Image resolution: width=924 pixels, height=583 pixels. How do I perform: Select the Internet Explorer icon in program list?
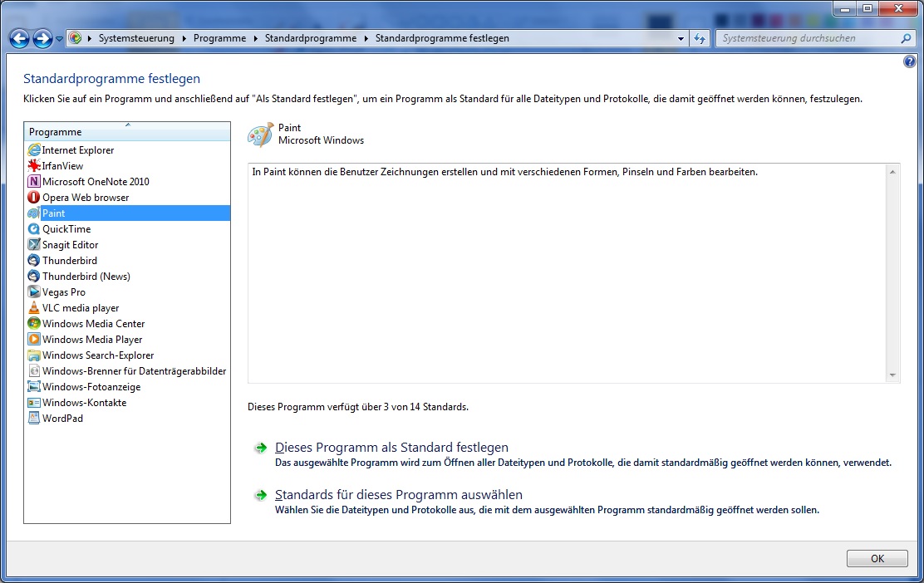[34, 150]
